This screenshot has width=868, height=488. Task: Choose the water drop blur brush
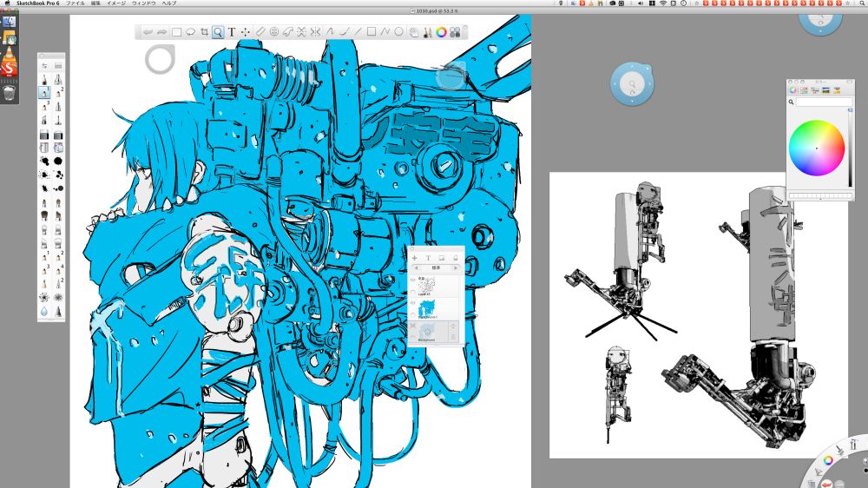pos(44,312)
